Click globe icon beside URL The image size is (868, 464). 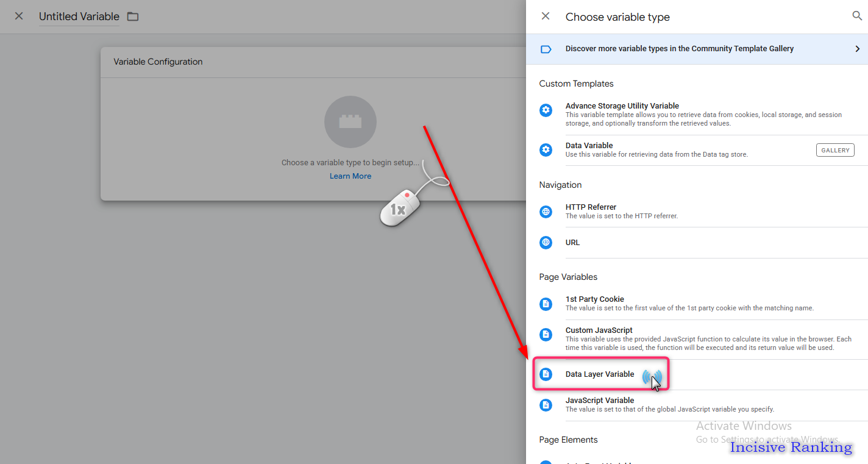point(546,243)
